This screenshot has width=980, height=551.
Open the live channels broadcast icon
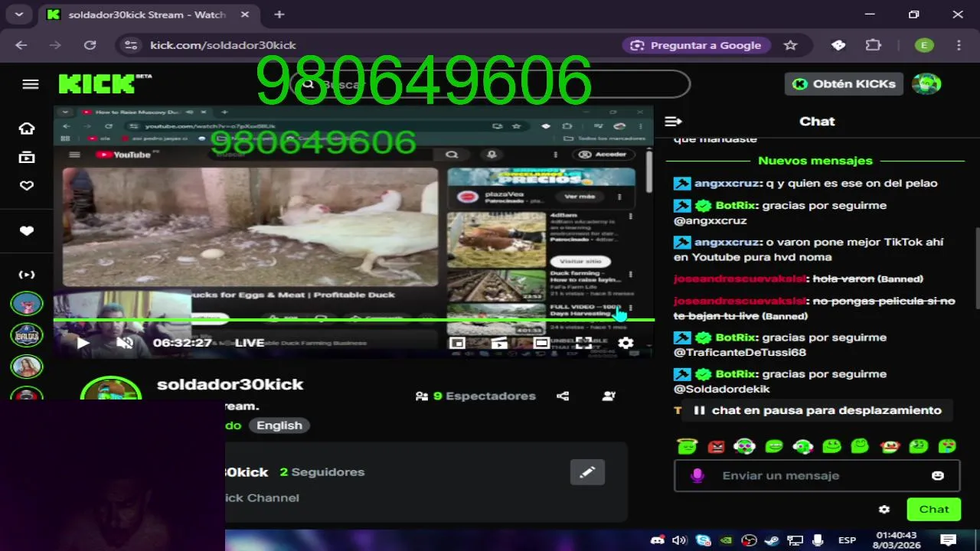[27, 275]
